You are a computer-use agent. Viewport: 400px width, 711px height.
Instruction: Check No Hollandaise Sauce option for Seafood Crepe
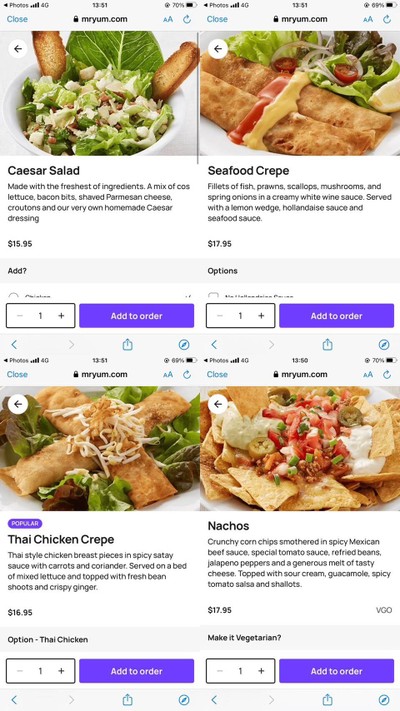tap(213, 296)
